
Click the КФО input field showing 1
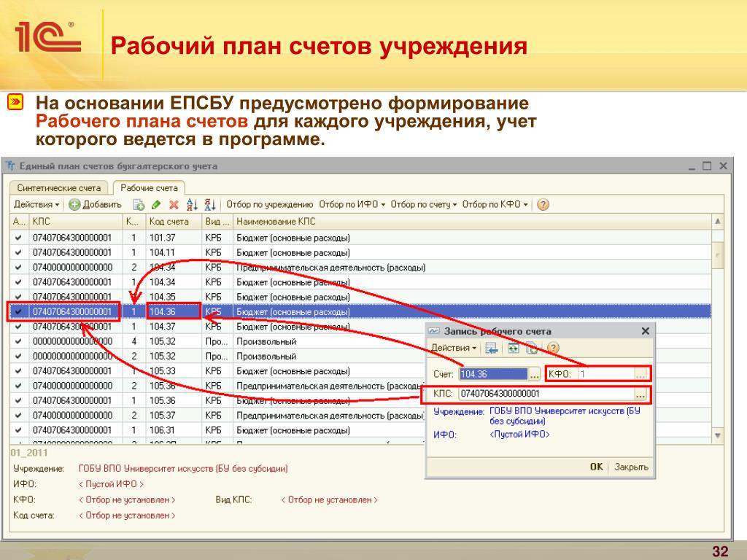click(x=606, y=374)
